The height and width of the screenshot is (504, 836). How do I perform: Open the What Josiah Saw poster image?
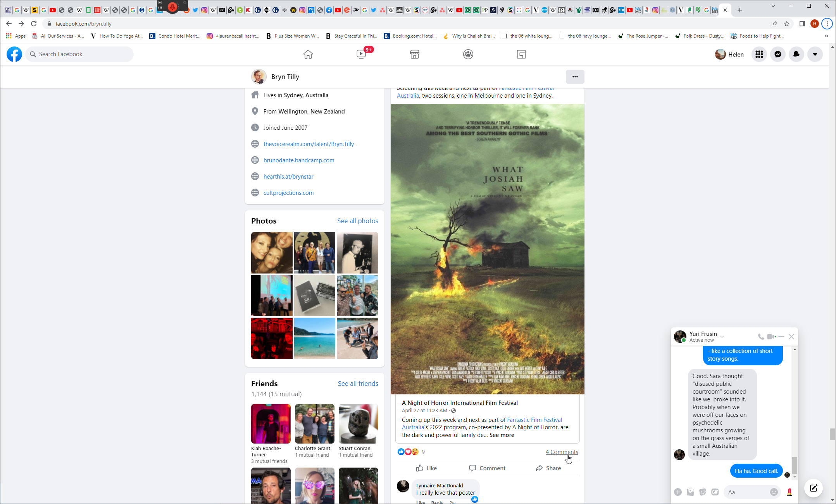click(x=487, y=249)
